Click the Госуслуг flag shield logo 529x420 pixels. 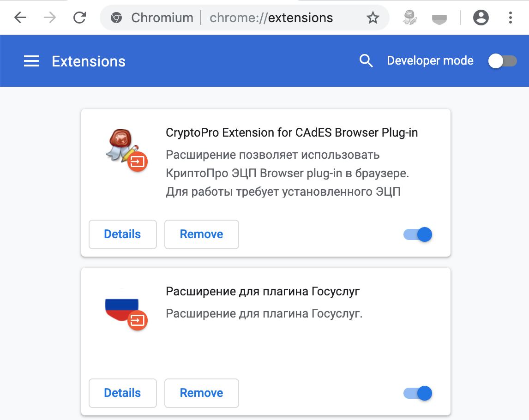[x=121, y=308]
